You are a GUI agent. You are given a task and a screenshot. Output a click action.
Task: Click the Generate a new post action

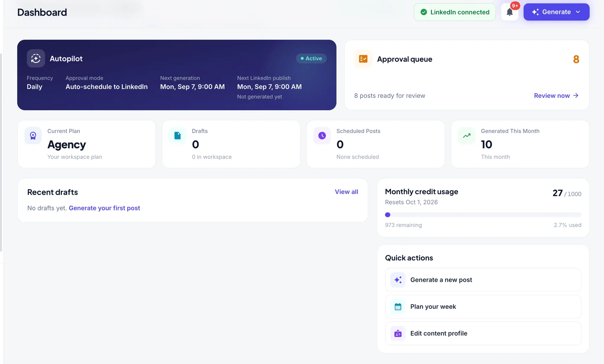(x=483, y=280)
